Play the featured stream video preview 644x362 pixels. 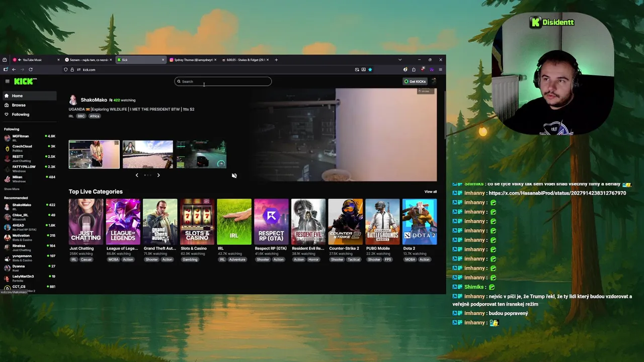click(344, 134)
